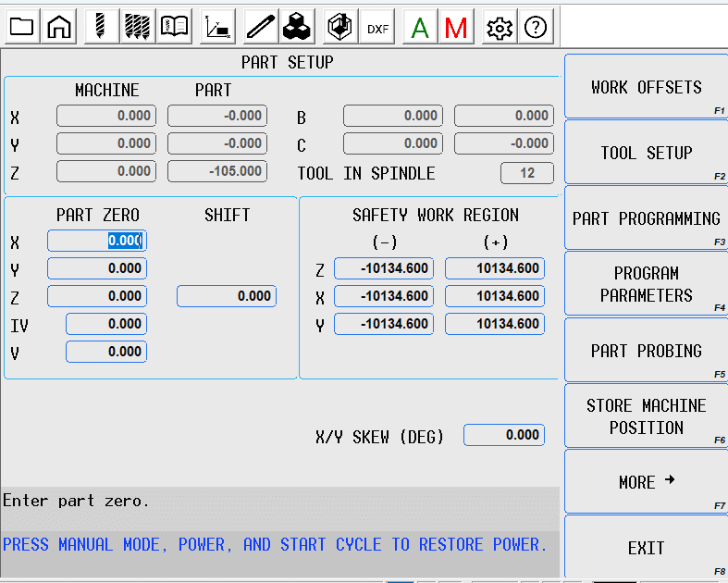Open the tool manual book icon
This screenshot has width=728, height=583.
(x=173, y=27)
